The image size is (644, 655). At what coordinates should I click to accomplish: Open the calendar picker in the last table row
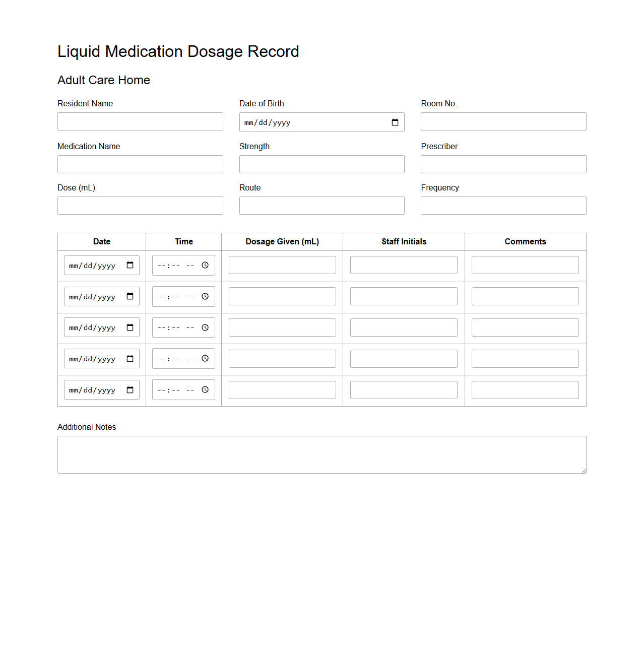[131, 389]
